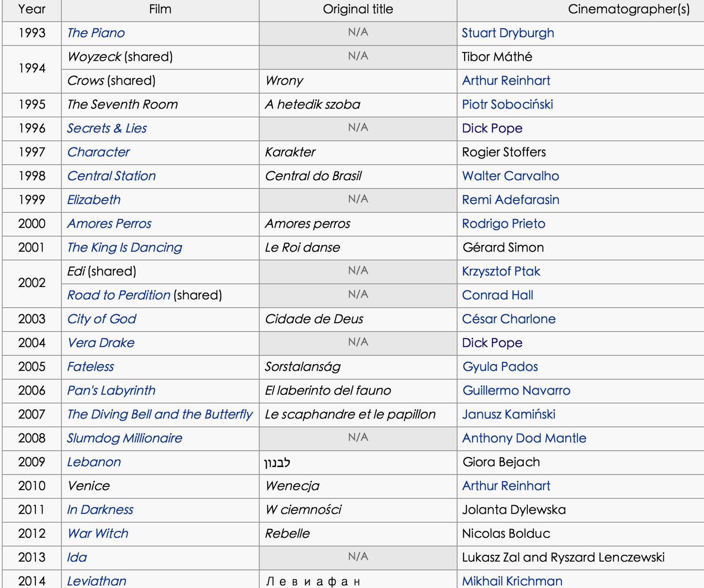The width and height of the screenshot is (704, 588).
Task: Select Le scaphandre et le papillon cell
Action: pyautogui.click(x=358, y=415)
